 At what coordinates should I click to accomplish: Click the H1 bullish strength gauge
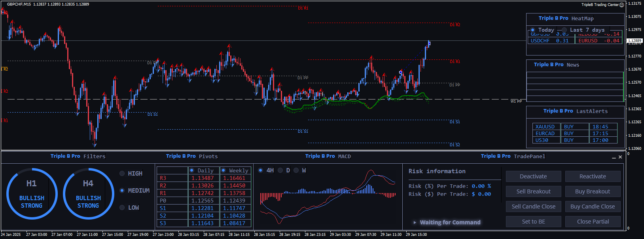tap(32, 194)
